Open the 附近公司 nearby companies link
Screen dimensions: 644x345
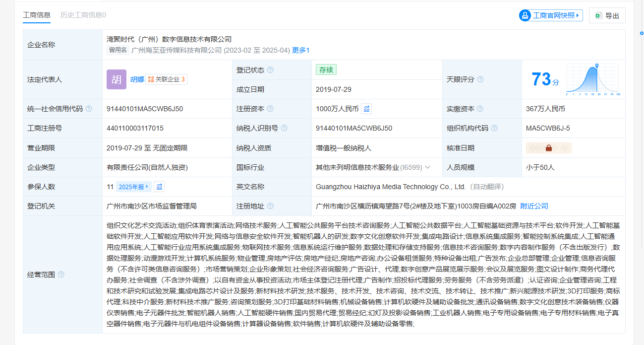(x=534, y=206)
